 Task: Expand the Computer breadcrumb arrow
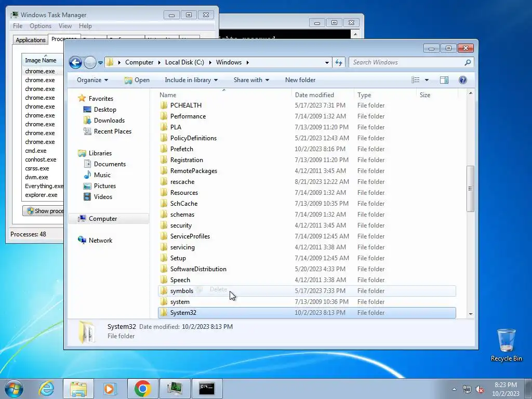[159, 62]
